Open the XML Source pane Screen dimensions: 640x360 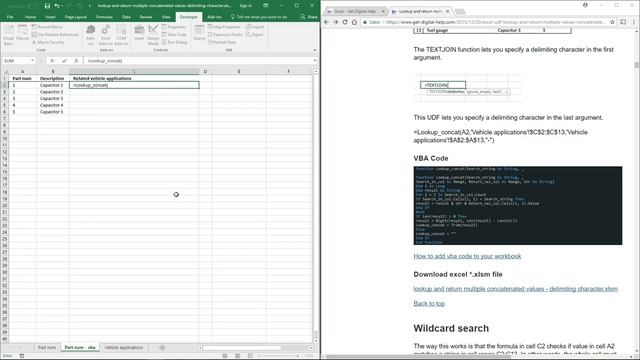point(199,33)
